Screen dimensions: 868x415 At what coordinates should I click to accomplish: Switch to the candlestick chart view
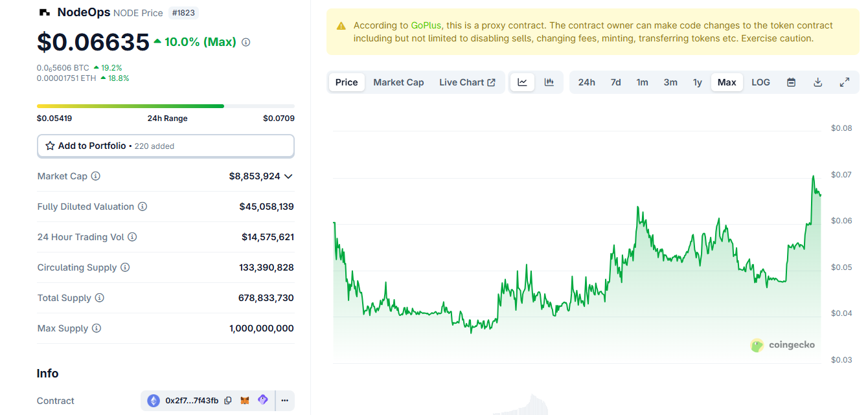pos(549,82)
